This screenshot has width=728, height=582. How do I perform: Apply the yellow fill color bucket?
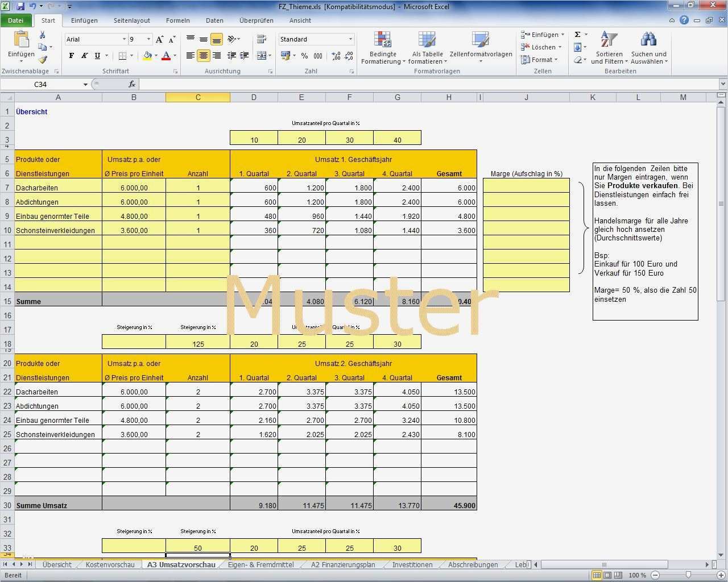147,56
